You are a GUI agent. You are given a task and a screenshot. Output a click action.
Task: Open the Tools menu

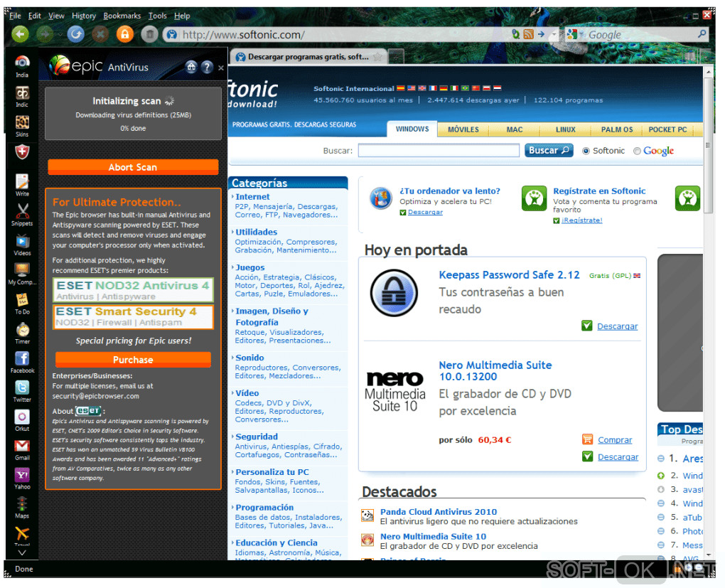(x=157, y=16)
